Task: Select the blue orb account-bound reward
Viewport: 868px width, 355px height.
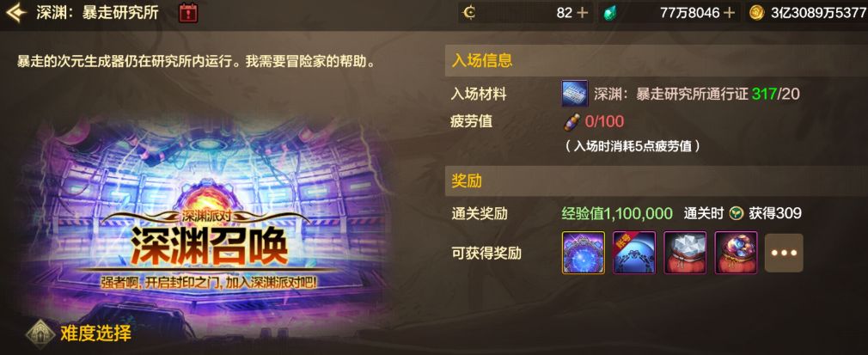Action: (x=634, y=253)
